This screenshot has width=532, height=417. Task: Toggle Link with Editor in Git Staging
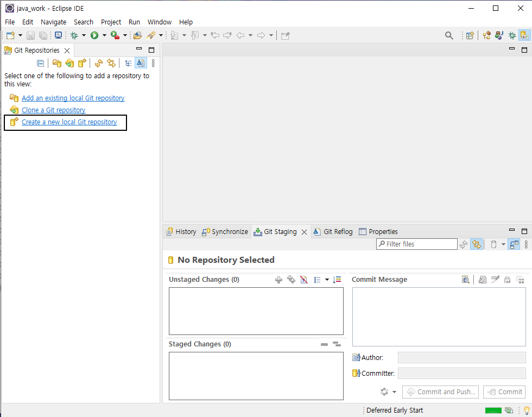(477, 244)
